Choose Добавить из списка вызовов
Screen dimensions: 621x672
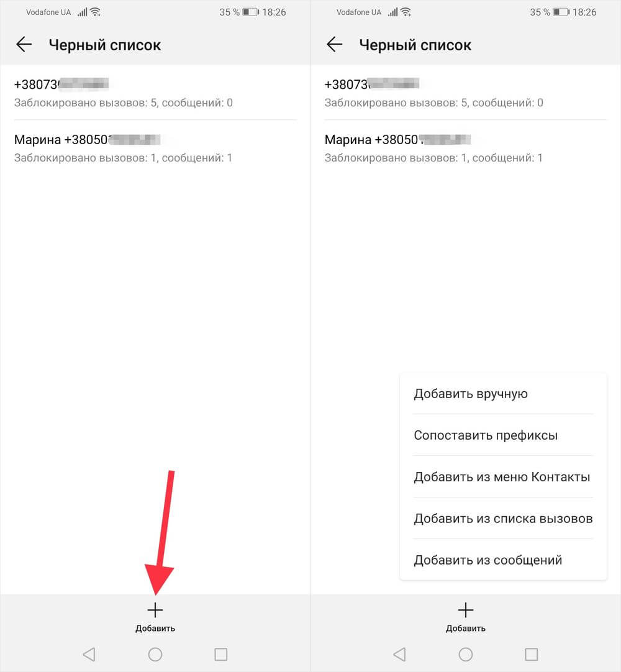pyautogui.click(x=504, y=518)
